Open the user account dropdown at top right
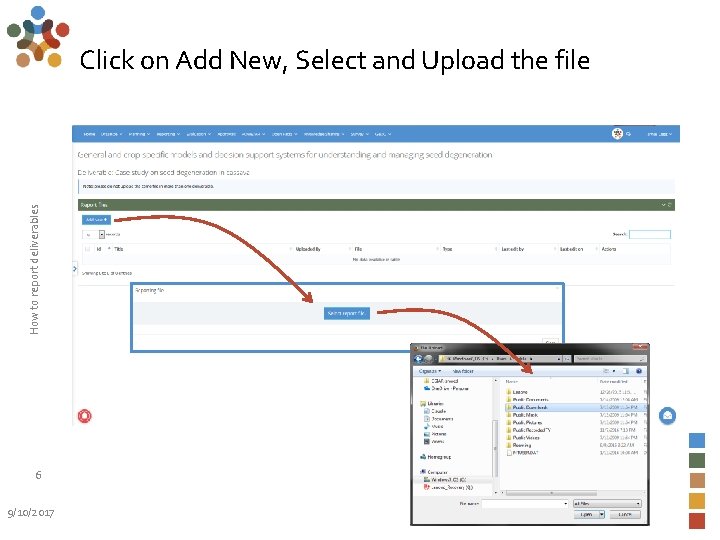This screenshot has height=540, width=720. [x=660, y=134]
